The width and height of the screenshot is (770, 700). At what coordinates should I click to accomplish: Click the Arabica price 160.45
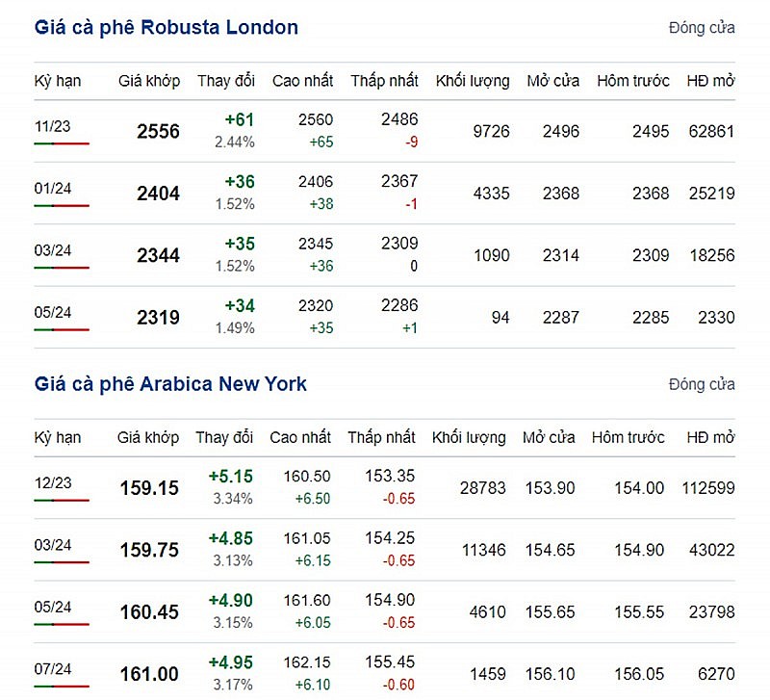149,612
